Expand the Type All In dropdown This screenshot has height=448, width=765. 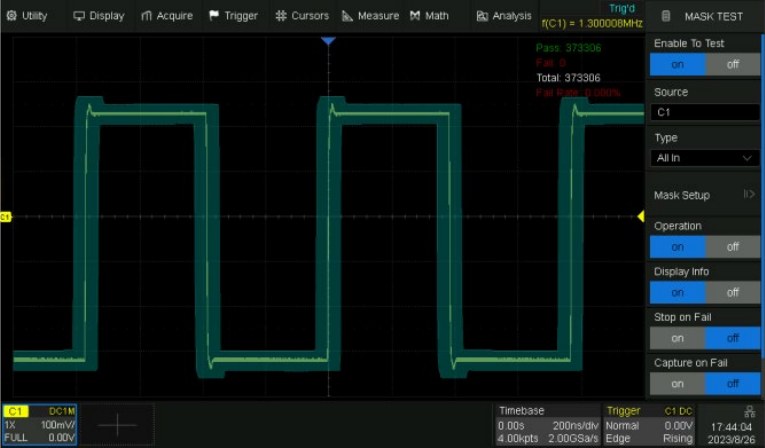tap(705, 158)
